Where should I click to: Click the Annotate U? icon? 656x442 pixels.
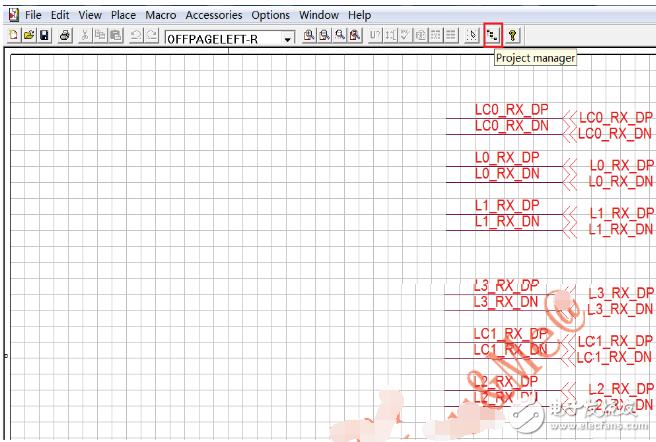coord(375,35)
